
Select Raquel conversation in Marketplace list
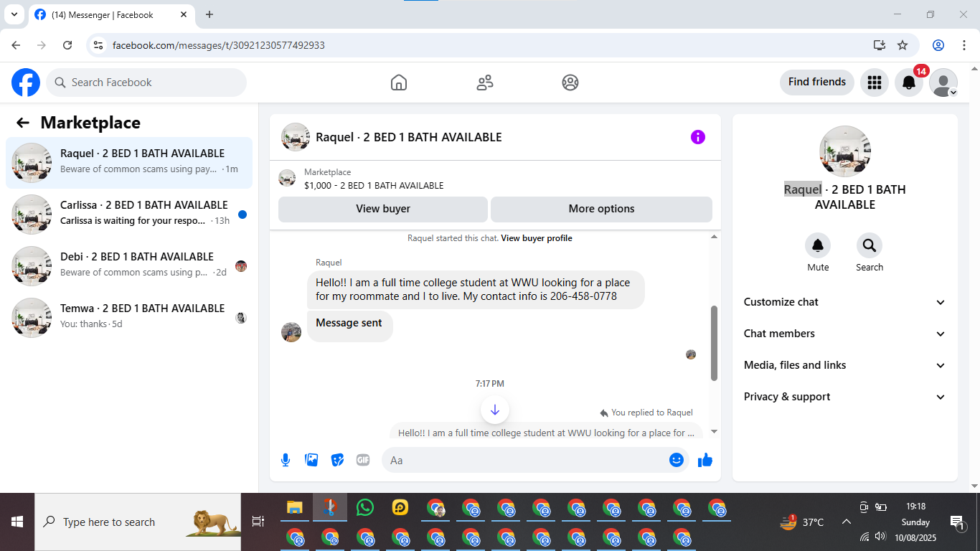pyautogui.click(x=129, y=163)
